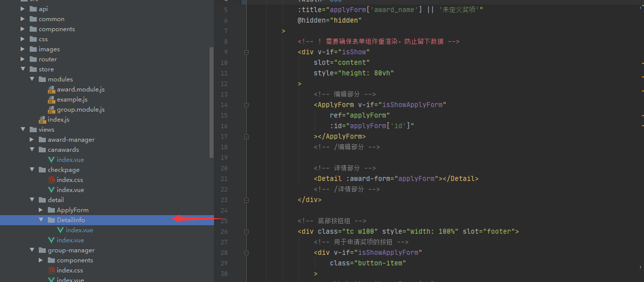Click the folder icon of ApplyForm
This screenshot has width=644, height=282.
(51, 210)
